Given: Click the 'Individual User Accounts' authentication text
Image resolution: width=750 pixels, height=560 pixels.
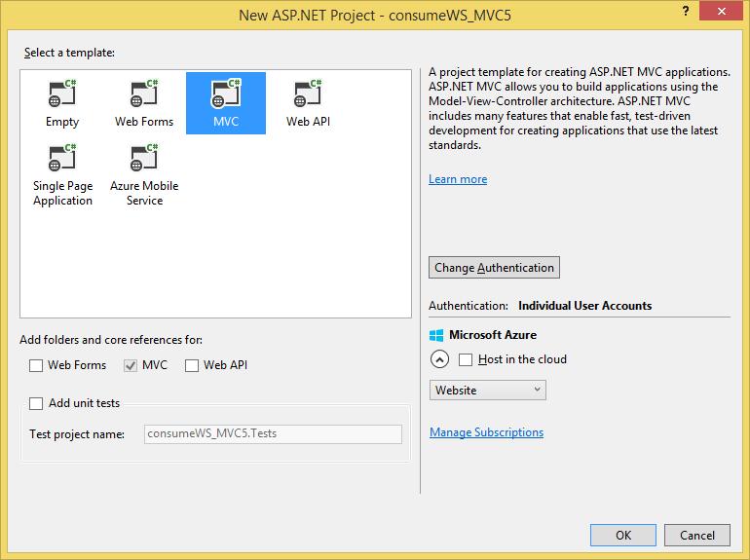Looking at the screenshot, I should pyautogui.click(x=585, y=306).
